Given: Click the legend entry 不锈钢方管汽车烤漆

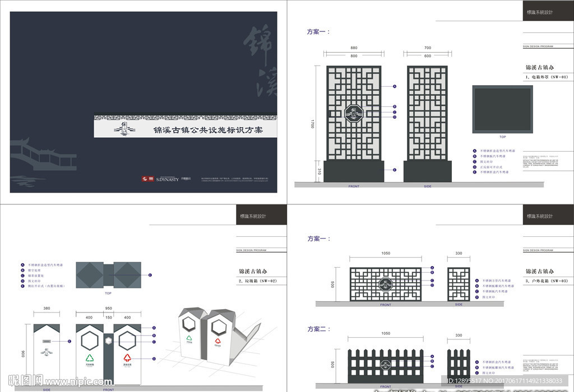Looking at the screenshot, I should click(497, 281).
